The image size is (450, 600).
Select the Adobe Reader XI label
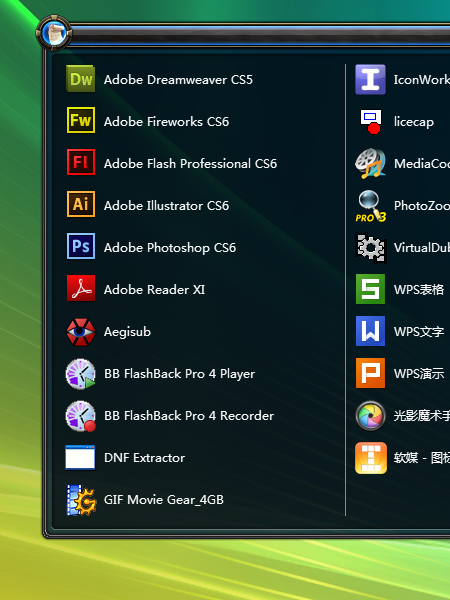point(154,290)
